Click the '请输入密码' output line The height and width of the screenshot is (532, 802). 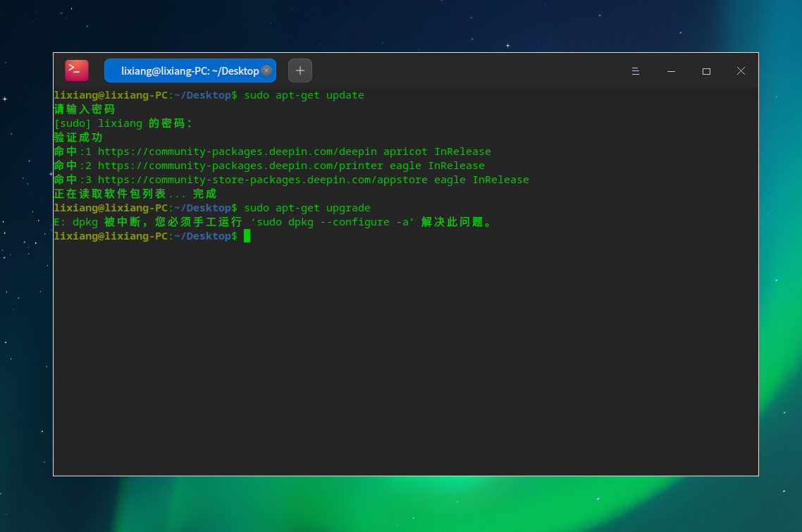[x=84, y=109]
